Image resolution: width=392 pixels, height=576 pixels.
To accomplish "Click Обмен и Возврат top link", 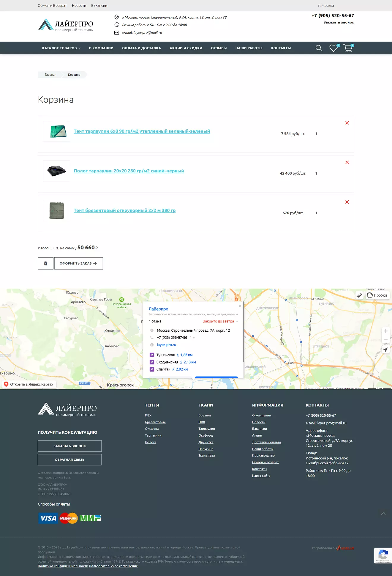I will (x=52, y=6).
